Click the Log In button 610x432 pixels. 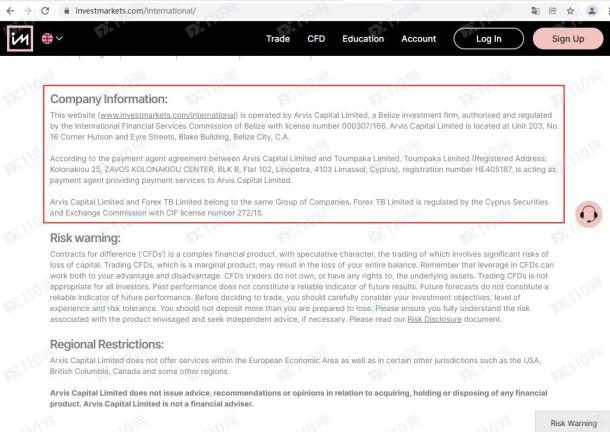point(489,39)
